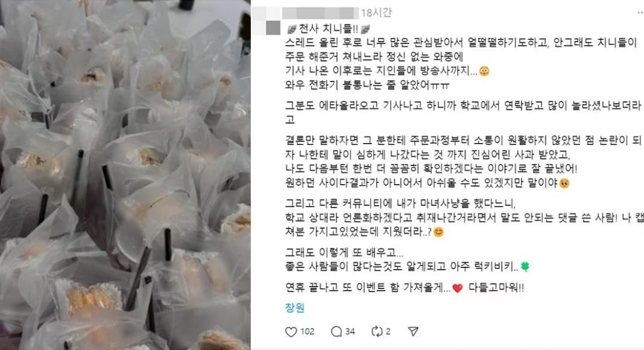
Task: View the 2 reposts count
Action: click(x=388, y=331)
